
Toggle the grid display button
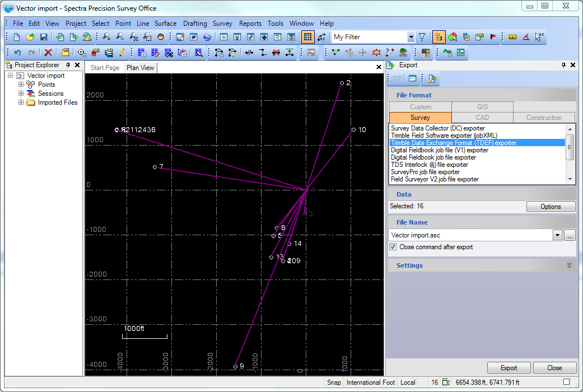tap(307, 38)
